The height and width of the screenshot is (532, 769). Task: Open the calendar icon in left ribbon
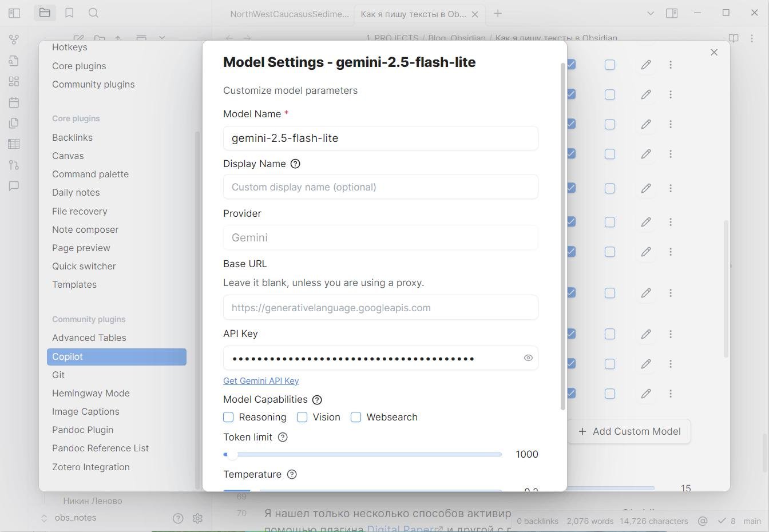tap(14, 102)
